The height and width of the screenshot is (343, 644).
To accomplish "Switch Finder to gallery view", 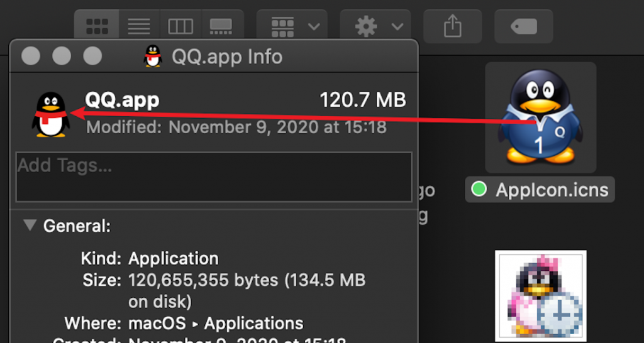I will click(x=220, y=26).
